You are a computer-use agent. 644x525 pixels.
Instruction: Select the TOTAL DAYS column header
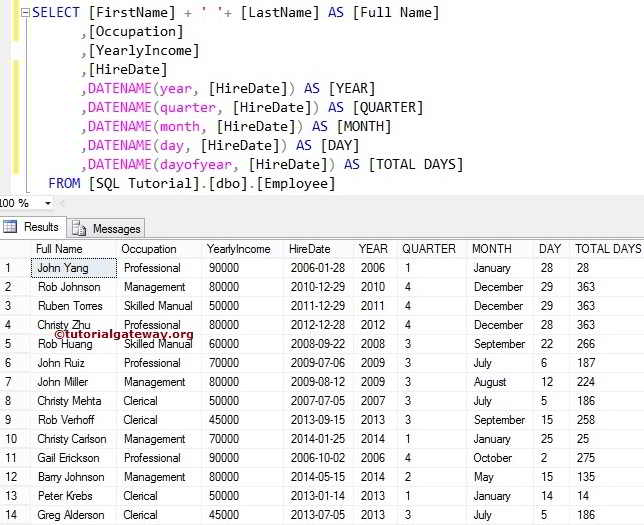(x=608, y=249)
